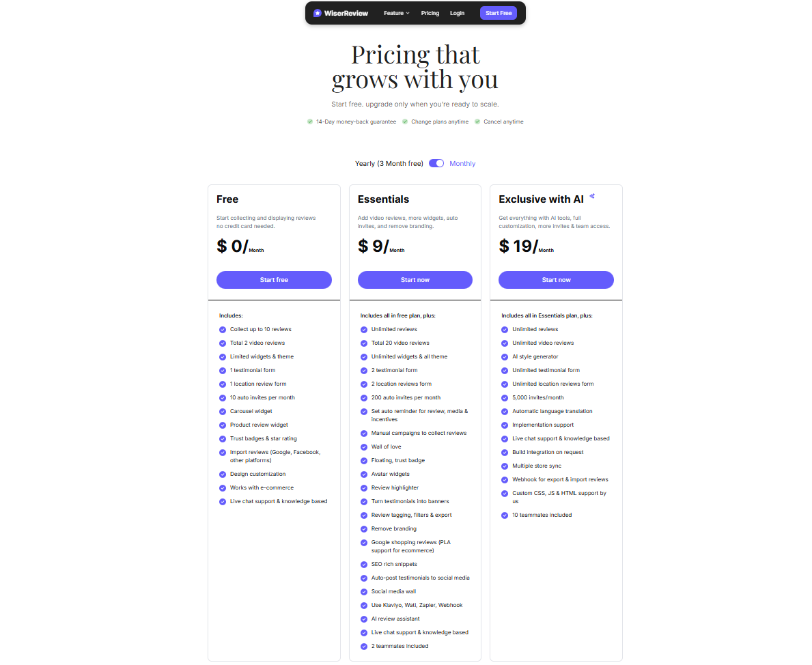Click the check icon beside Wall of love
This screenshot has width=812, height=665.
click(363, 447)
